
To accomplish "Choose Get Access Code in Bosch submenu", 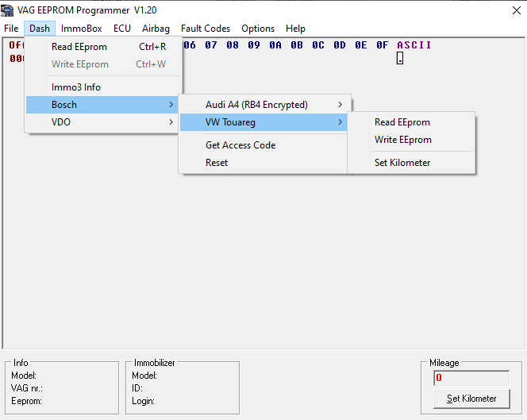I will pos(265,145).
